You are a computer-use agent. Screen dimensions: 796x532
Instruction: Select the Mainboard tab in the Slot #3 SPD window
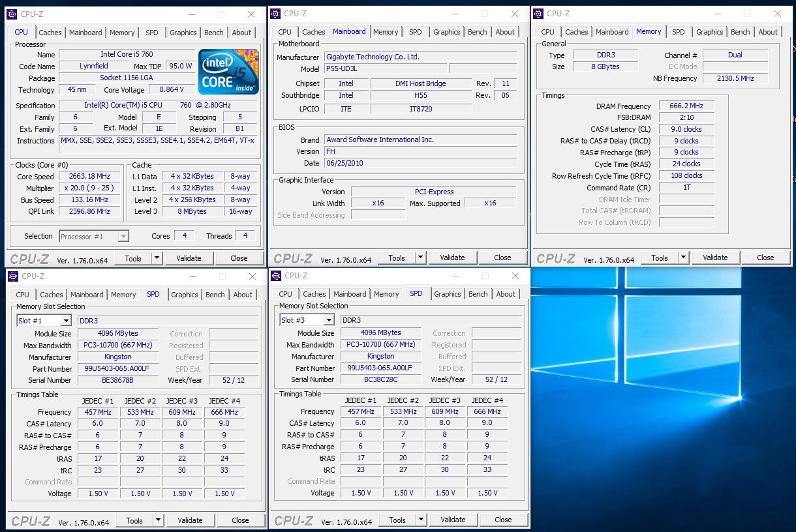[350, 294]
